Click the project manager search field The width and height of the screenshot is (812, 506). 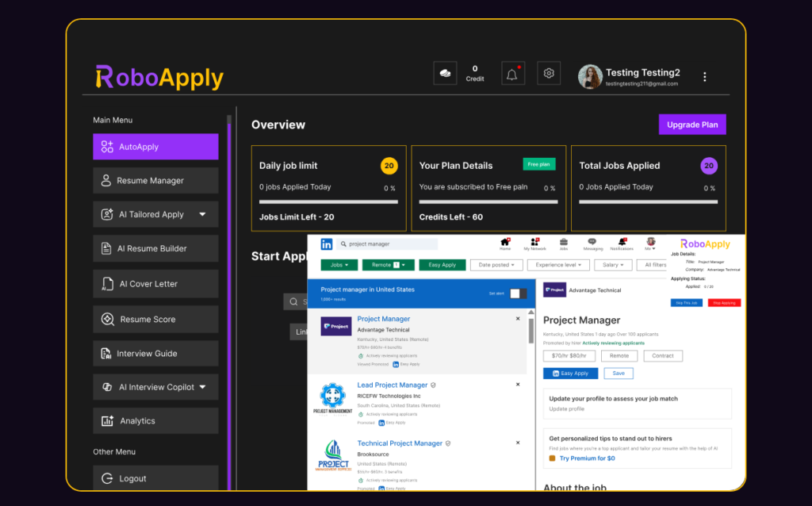coord(389,244)
